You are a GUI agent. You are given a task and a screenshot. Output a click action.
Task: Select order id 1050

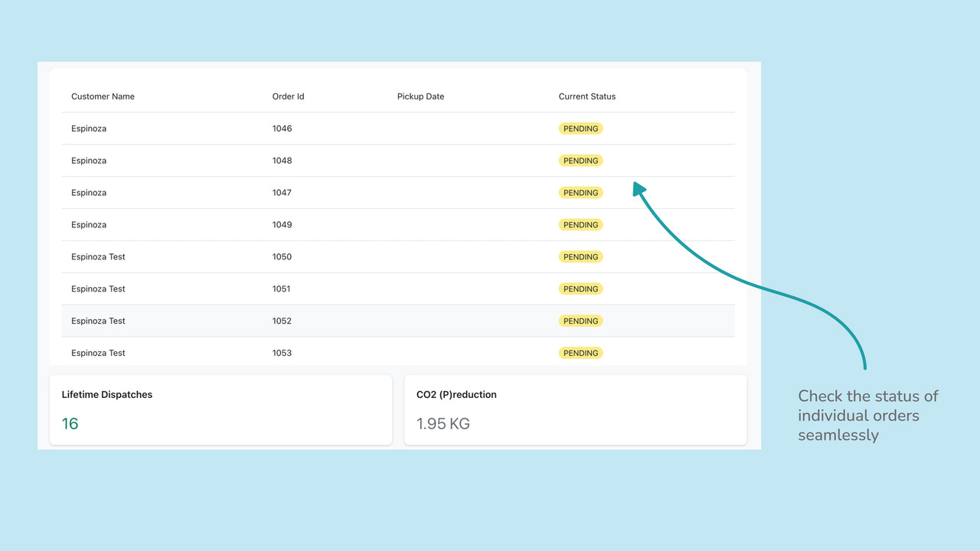coord(282,257)
